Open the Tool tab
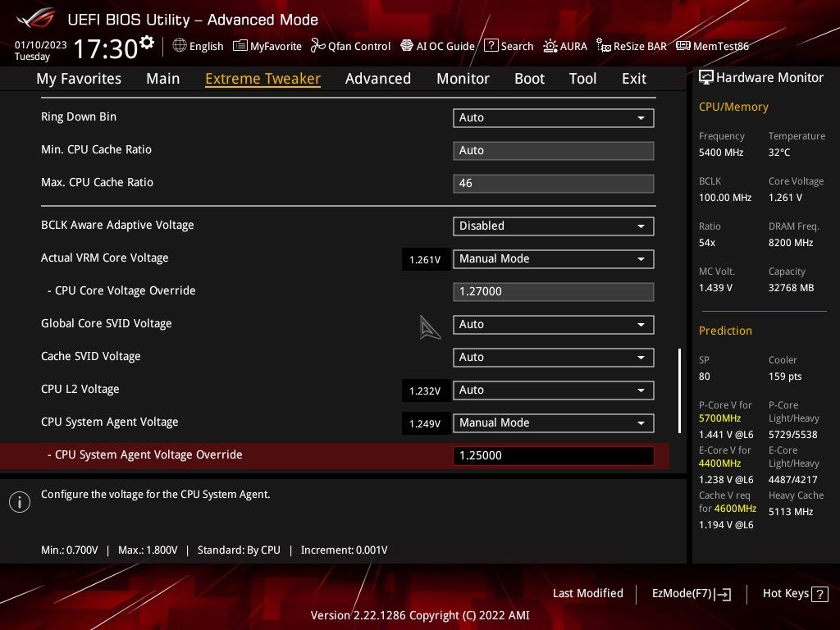The image size is (840, 630). tap(583, 79)
